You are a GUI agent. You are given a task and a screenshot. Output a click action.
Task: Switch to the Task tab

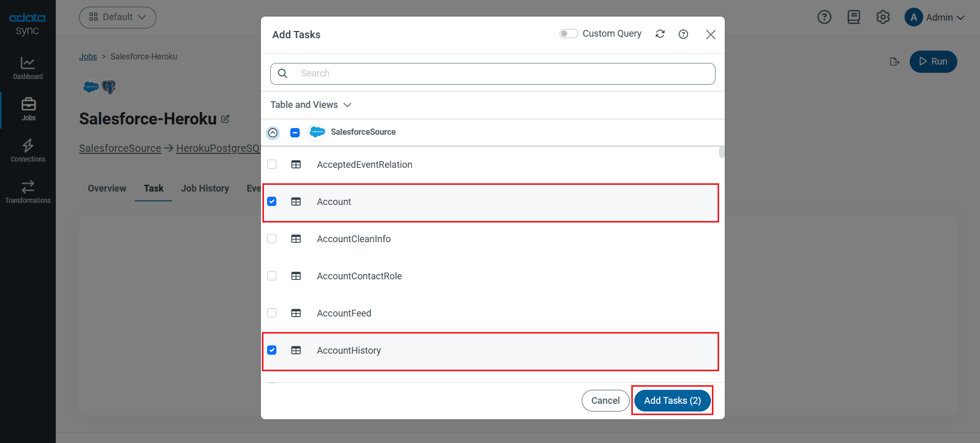point(153,188)
